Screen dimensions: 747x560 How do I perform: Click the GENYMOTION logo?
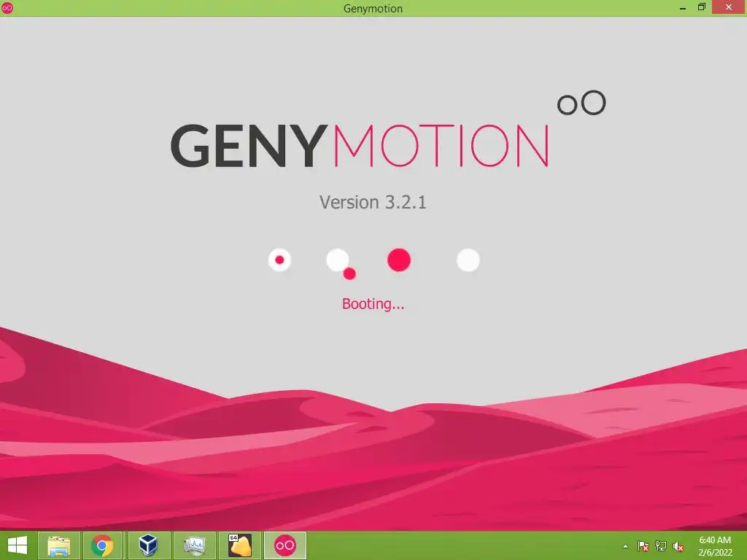pyautogui.click(x=388, y=130)
